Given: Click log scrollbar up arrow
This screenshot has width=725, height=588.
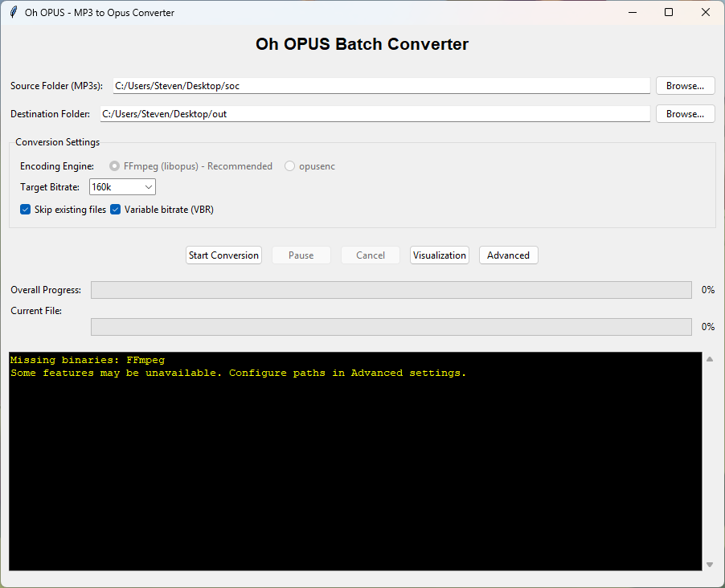Looking at the screenshot, I should tap(710, 359).
